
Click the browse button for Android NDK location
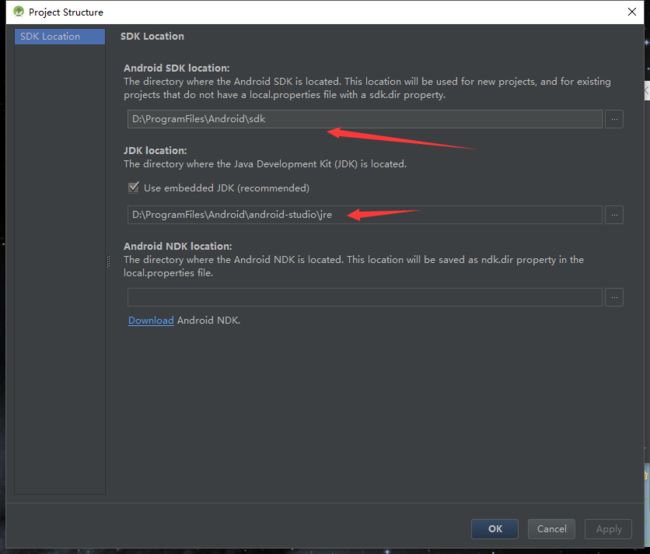(x=614, y=297)
